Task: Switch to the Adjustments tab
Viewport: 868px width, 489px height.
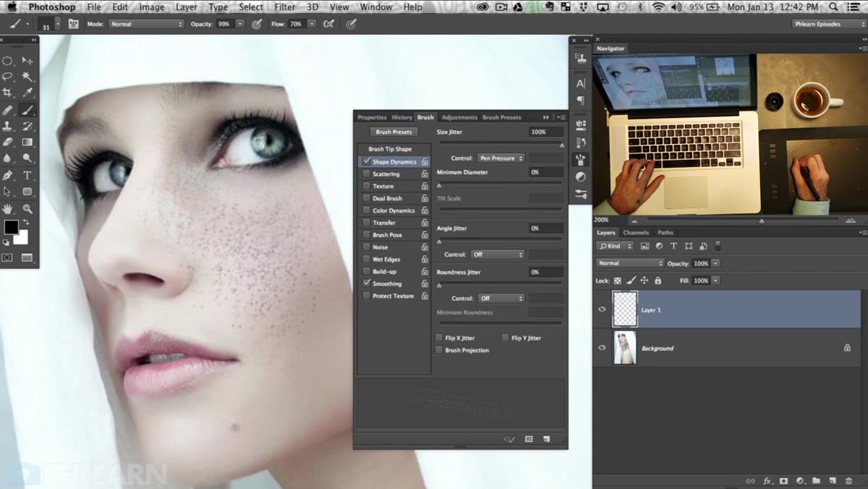Action: point(459,117)
